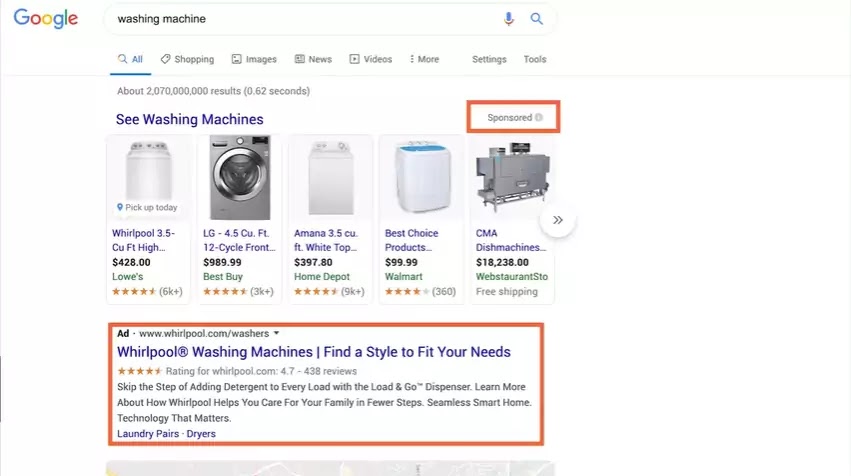The height and width of the screenshot is (476, 851).
Task: Open 'LG - 4.5 Cu. Ft. 12-Cycle Front...' listing
Action: click(x=239, y=240)
